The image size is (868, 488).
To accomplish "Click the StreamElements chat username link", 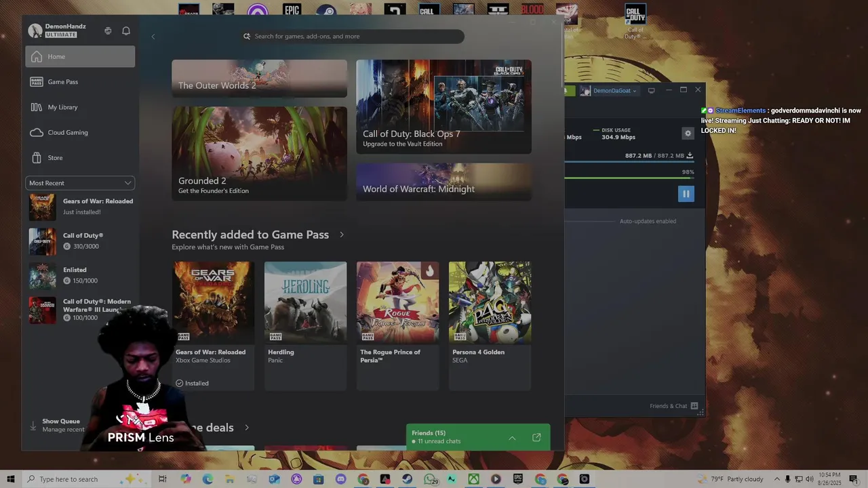I will 741,110.
